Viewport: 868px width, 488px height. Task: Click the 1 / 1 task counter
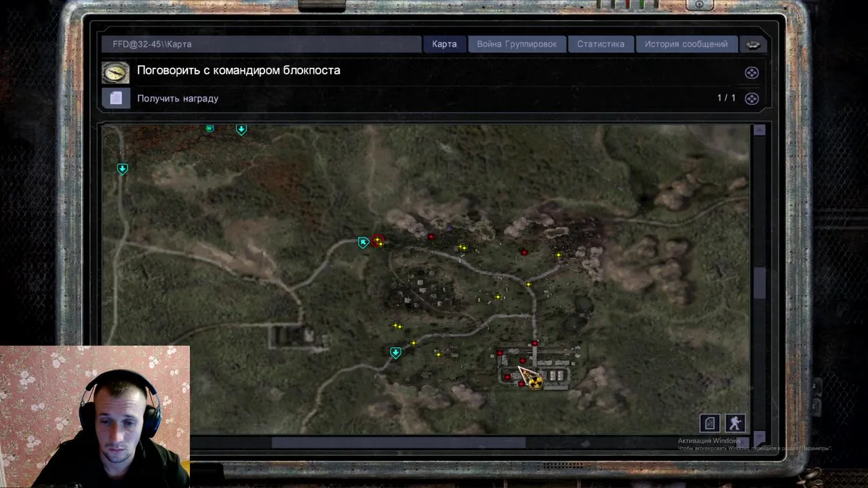click(726, 98)
